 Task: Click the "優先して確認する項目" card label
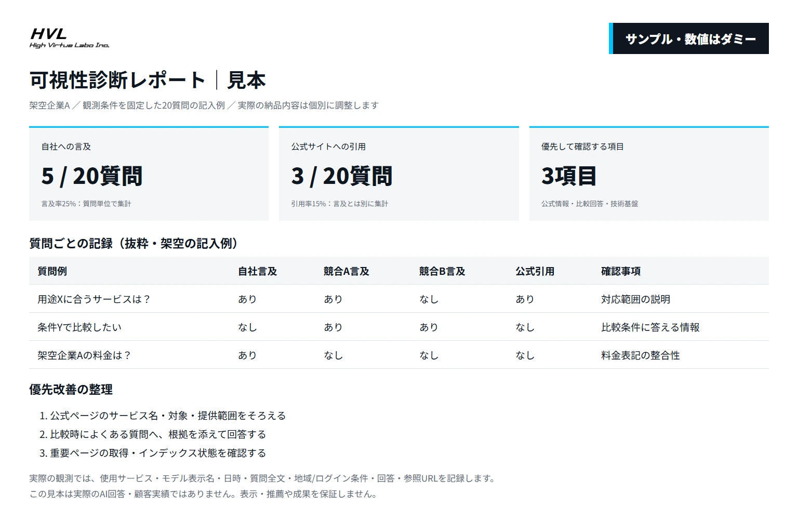click(x=582, y=147)
